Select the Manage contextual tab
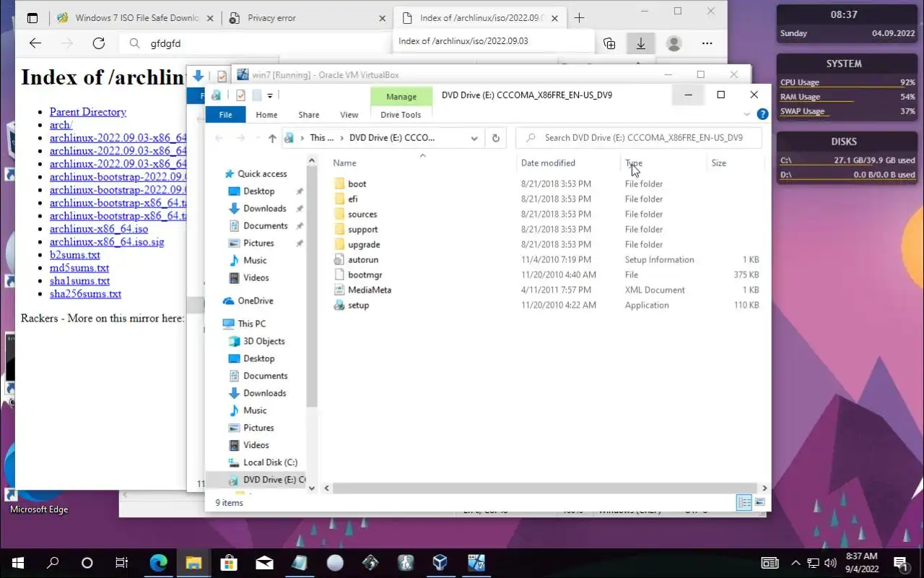 point(401,96)
